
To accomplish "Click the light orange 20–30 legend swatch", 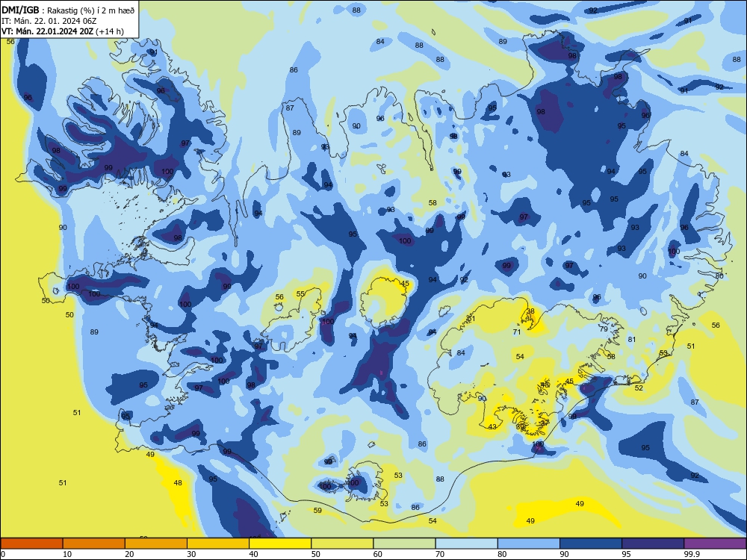I will (x=156, y=544).
